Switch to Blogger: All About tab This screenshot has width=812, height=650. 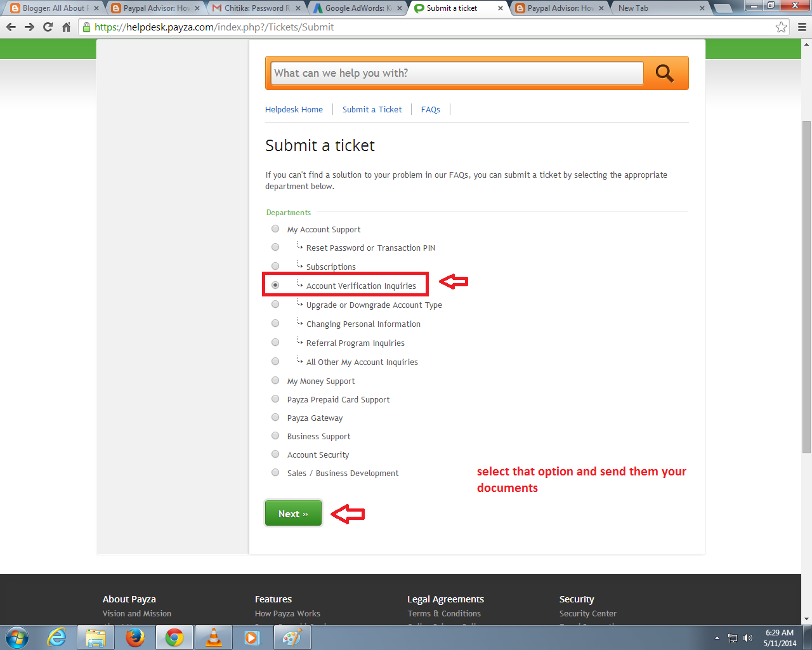(x=54, y=8)
